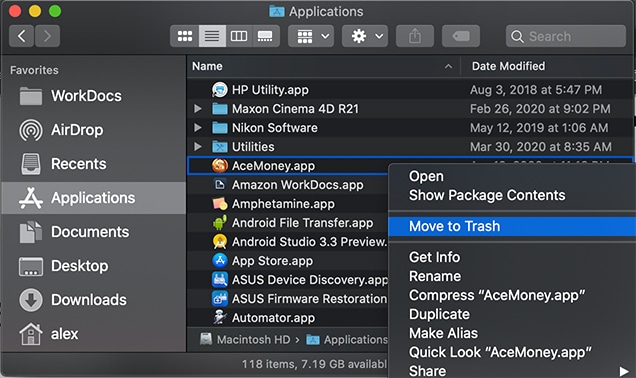Image resolution: width=636 pixels, height=378 pixels.
Task: Open the group-by arrangement dropdown
Action: [311, 37]
